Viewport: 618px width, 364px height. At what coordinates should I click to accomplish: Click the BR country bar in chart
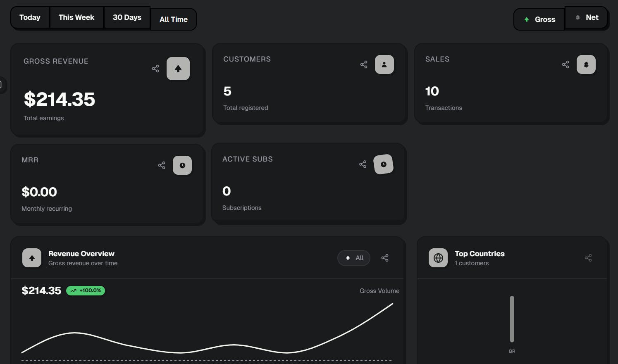(512, 319)
